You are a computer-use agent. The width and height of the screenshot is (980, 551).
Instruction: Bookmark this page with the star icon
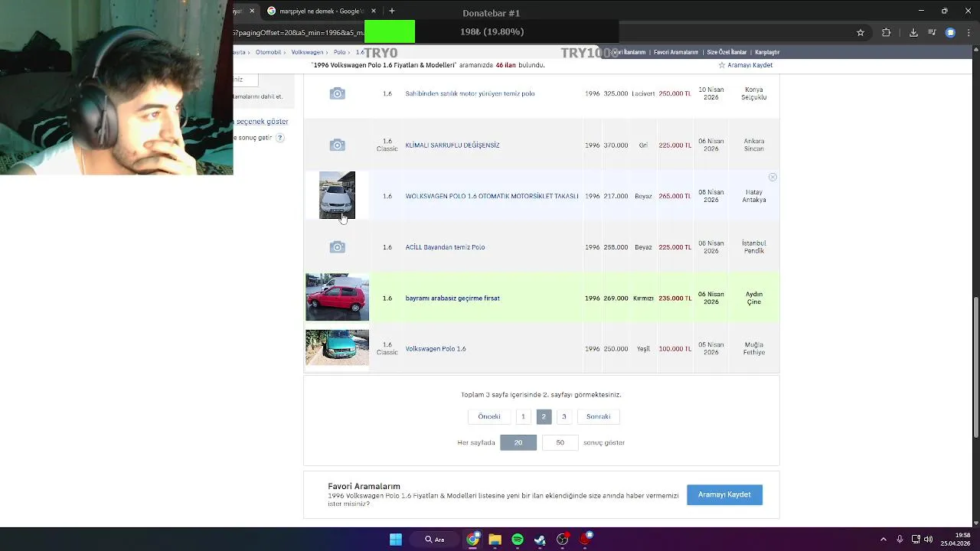[861, 32]
